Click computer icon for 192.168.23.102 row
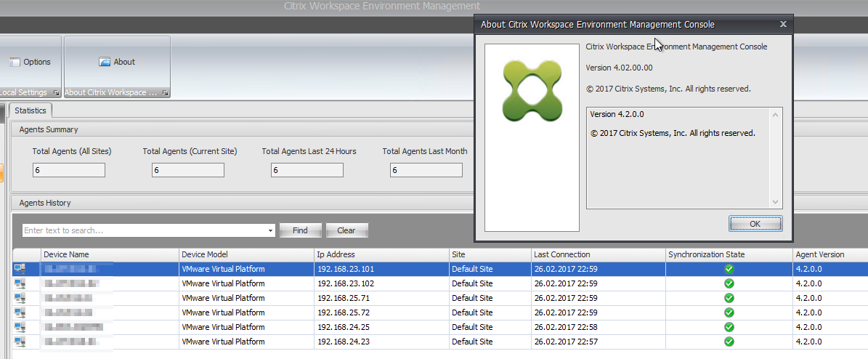 click(20, 283)
